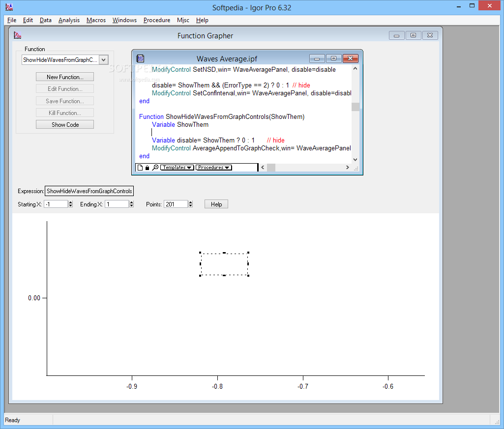Click the document icon in Waves Average.ipf toolbar

tap(140, 168)
